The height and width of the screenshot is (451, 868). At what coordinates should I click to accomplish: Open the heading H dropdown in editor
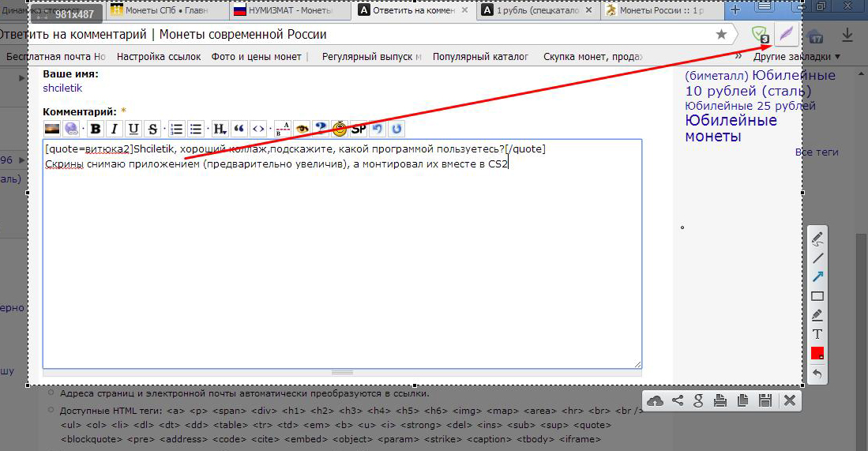220,129
